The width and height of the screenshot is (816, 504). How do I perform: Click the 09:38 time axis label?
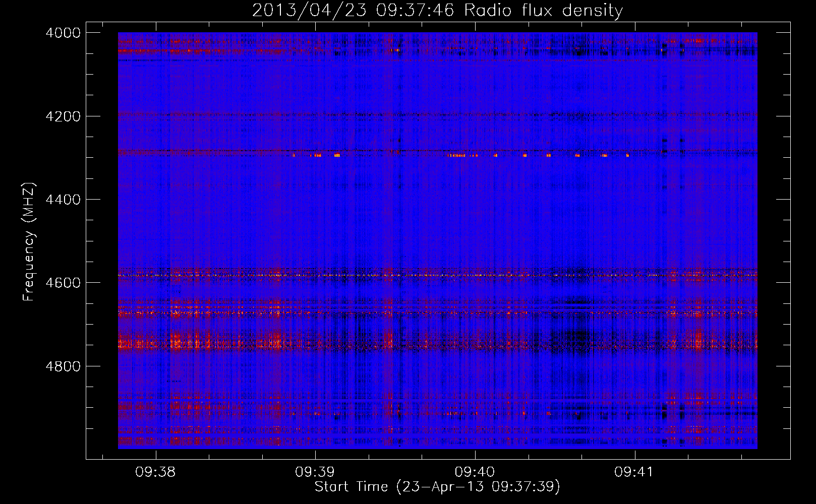[155, 472]
